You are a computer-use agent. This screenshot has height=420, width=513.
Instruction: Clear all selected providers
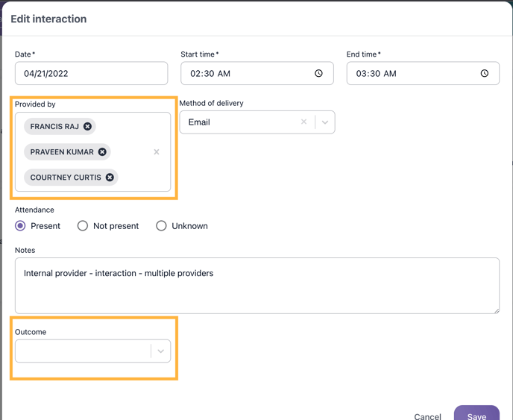pos(157,152)
